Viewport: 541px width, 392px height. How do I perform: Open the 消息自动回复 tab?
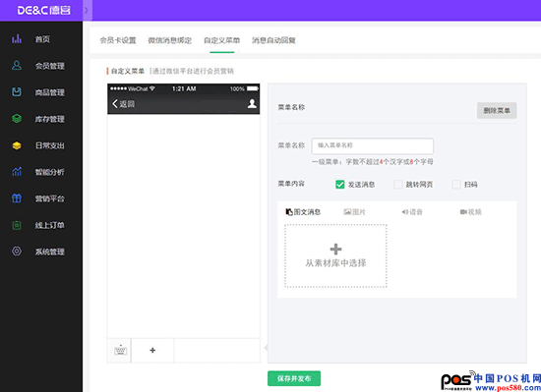273,40
